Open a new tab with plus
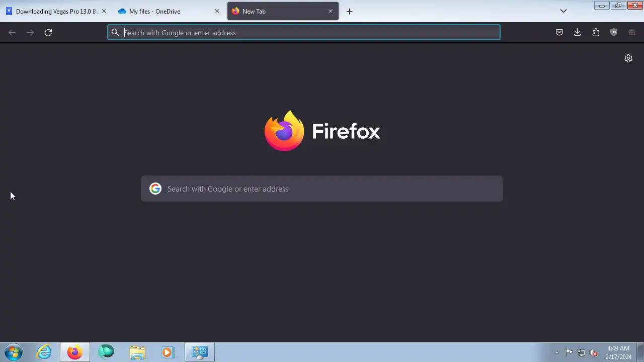644x362 pixels. (350, 11)
